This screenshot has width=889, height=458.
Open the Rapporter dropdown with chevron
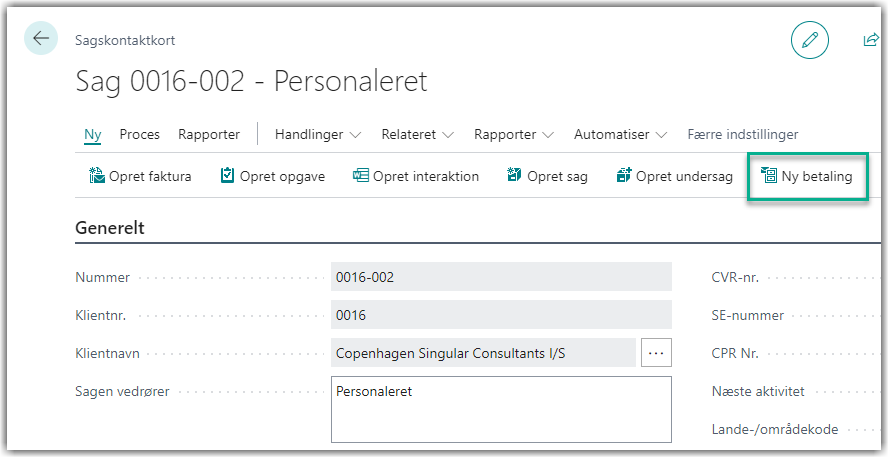click(514, 135)
